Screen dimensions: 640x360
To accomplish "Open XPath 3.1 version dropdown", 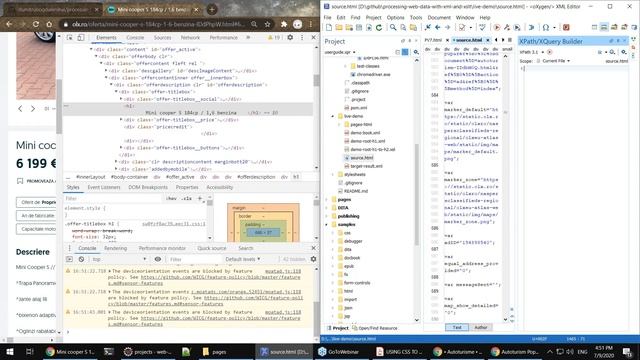I will (531, 52).
